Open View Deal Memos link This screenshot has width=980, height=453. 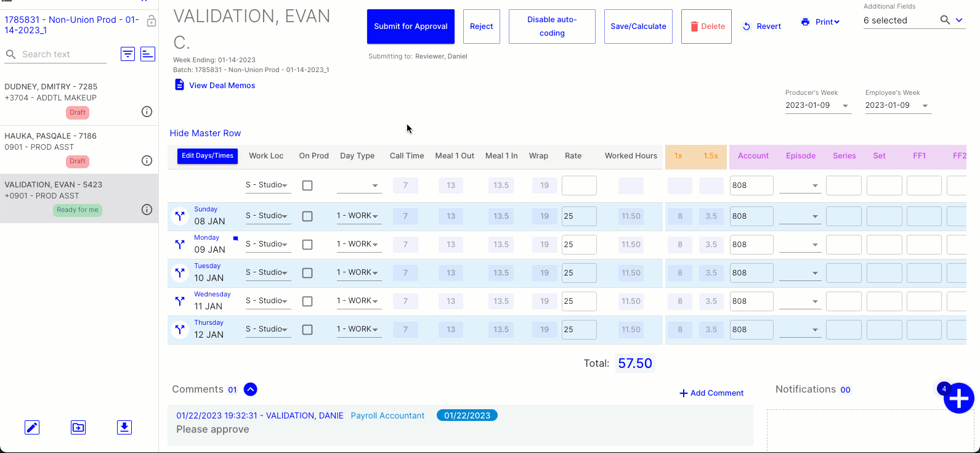pos(222,86)
